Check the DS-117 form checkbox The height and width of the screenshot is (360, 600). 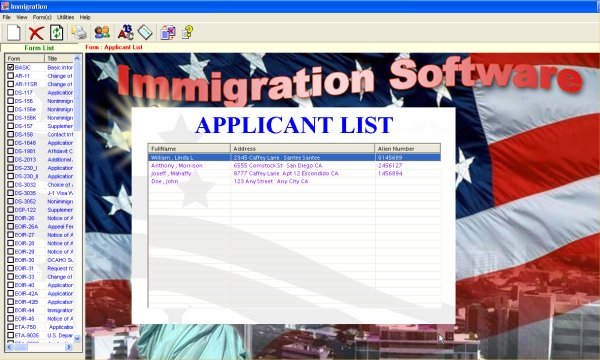tap(10, 93)
